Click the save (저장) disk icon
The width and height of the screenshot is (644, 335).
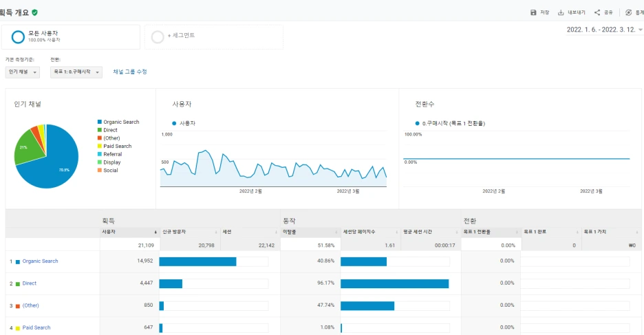pos(533,12)
